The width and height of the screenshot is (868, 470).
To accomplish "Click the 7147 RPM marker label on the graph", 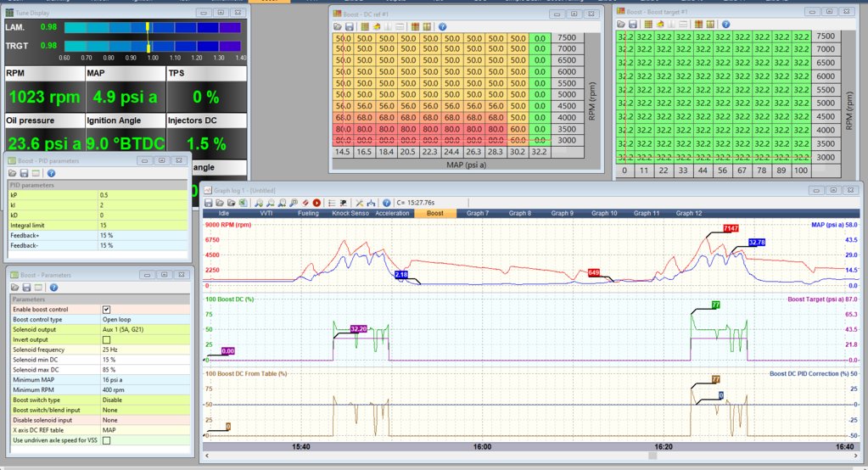I will (731, 228).
